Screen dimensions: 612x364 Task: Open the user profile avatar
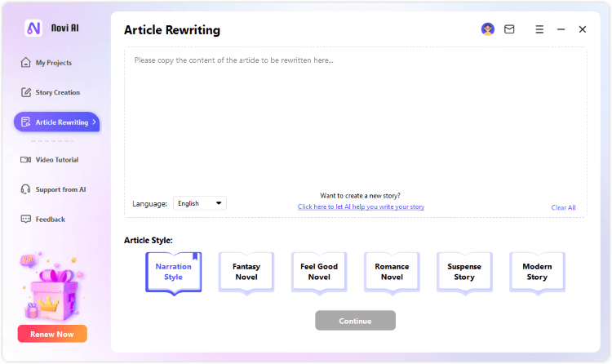pos(487,29)
